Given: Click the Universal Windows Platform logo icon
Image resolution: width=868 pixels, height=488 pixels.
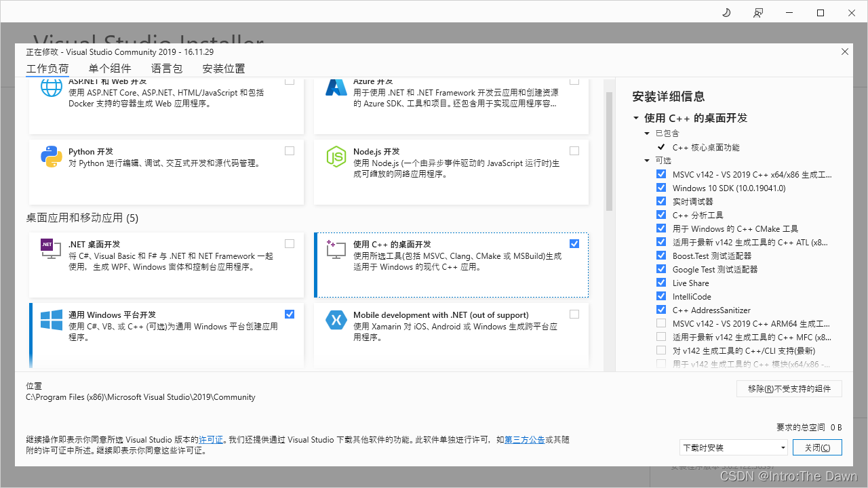Looking at the screenshot, I should (52, 321).
